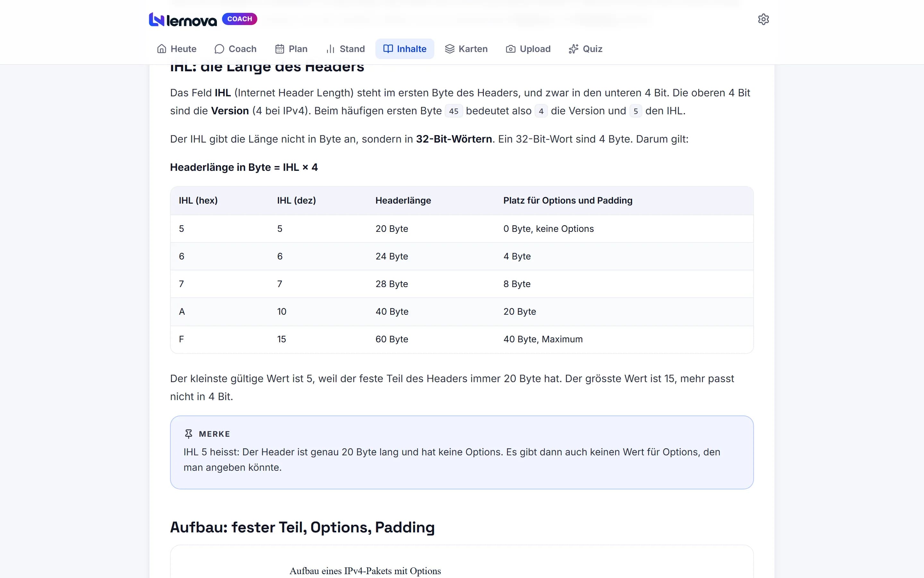Click the lernova logo
The width and height of the screenshot is (924, 578).
coord(183,20)
